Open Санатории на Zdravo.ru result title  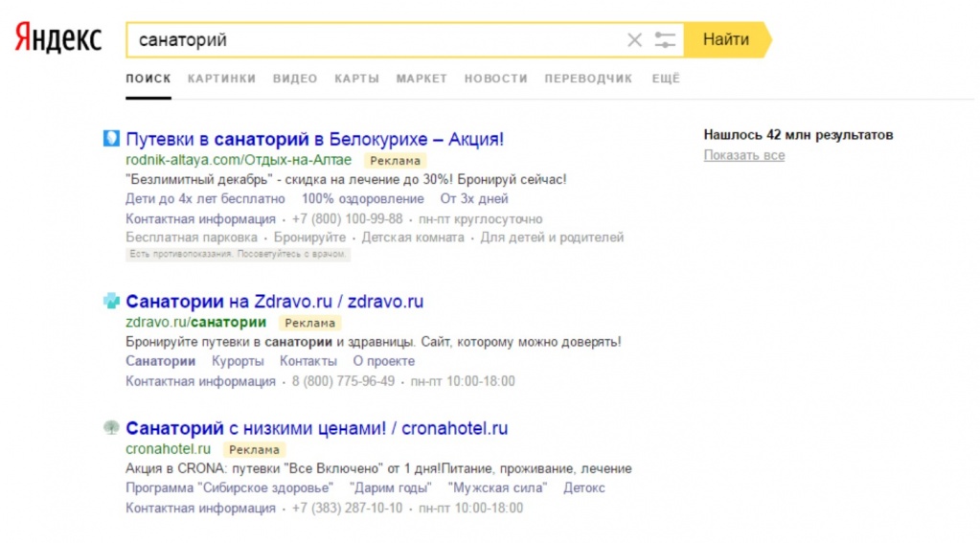(274, 301)
